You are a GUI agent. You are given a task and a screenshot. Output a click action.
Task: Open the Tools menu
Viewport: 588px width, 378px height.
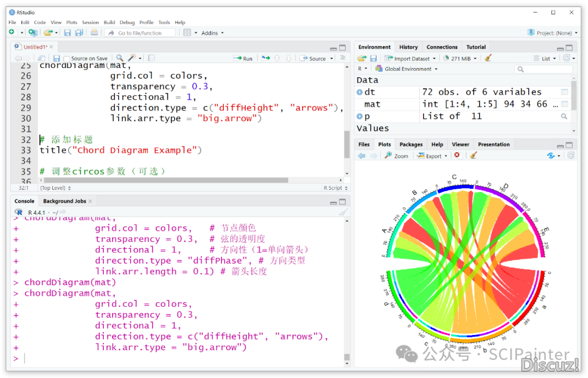(x=164, y=22)
